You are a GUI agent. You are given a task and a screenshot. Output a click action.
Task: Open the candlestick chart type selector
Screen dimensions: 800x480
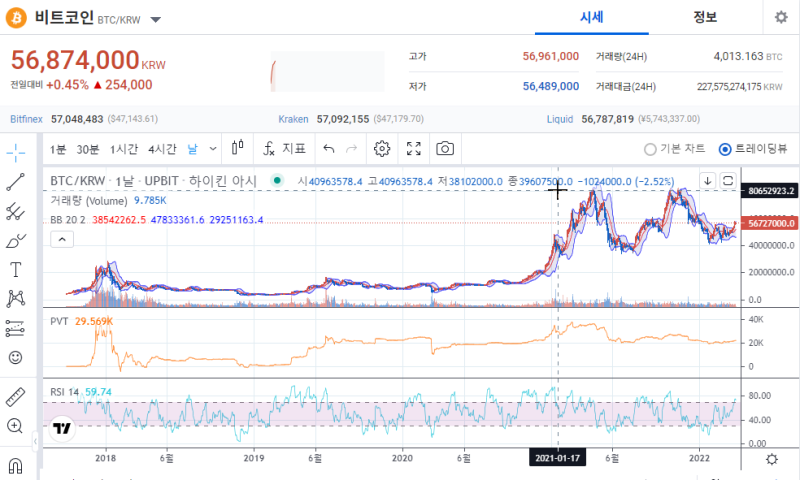[238, 148]
